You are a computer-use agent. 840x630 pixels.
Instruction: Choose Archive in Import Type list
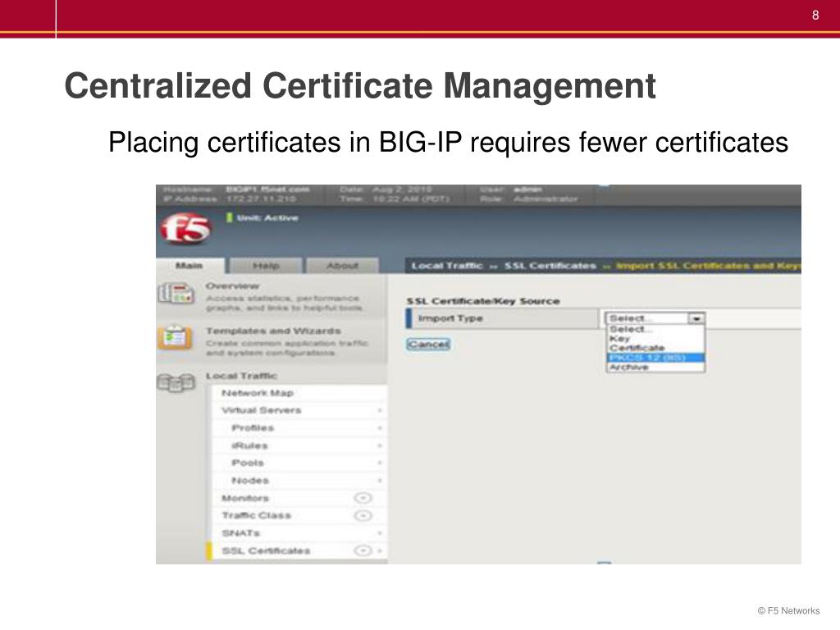click(655, 367)
